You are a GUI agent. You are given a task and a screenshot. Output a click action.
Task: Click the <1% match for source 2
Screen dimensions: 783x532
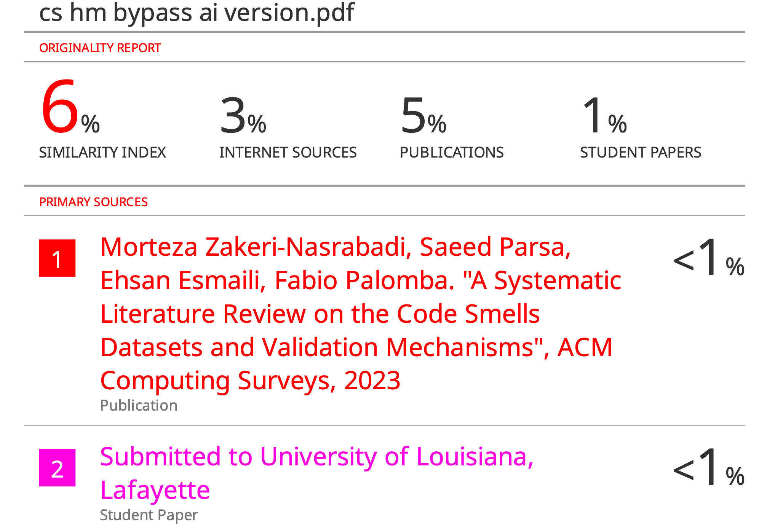tap(708, 468)
